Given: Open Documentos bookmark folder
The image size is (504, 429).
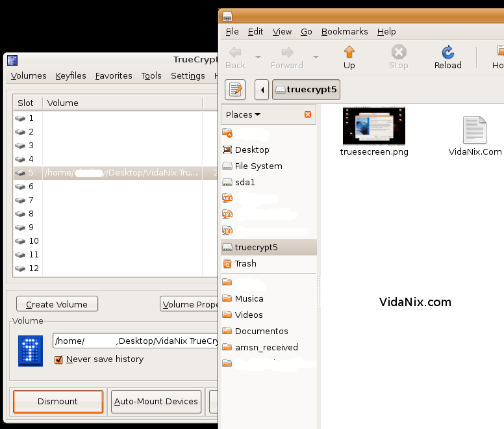Looking at the screenshot, I should pos(269,331).
